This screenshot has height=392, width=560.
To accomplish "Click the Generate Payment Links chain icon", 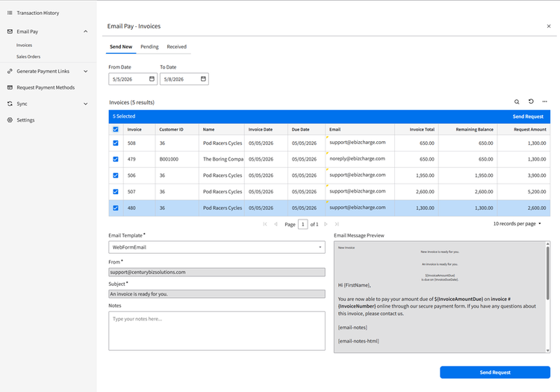I will 10,71.
